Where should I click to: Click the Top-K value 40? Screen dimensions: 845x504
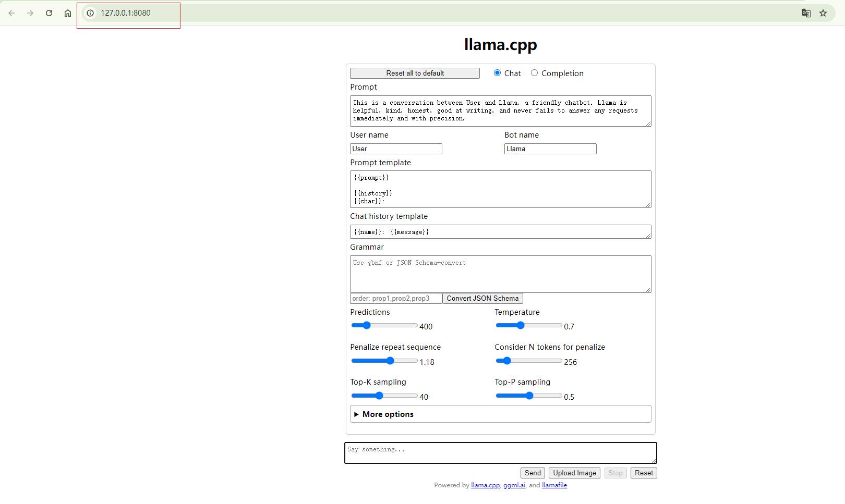coord(424,397)
